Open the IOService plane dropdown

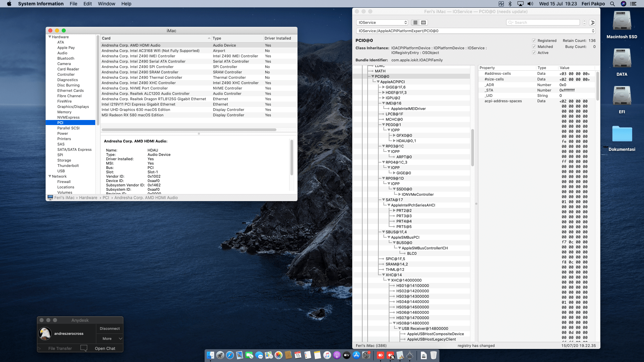pyautogui.click(x=382, y=22)
